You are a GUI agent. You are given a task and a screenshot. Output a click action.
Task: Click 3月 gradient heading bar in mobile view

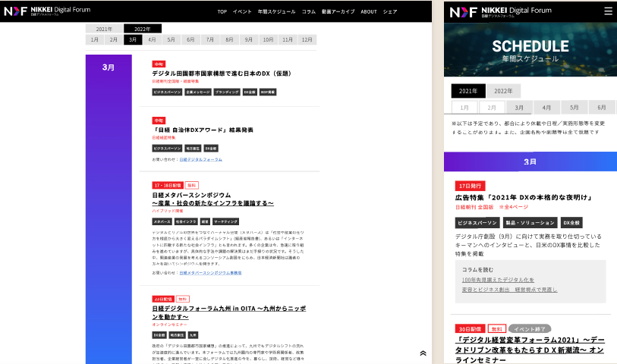click(530, 162)
